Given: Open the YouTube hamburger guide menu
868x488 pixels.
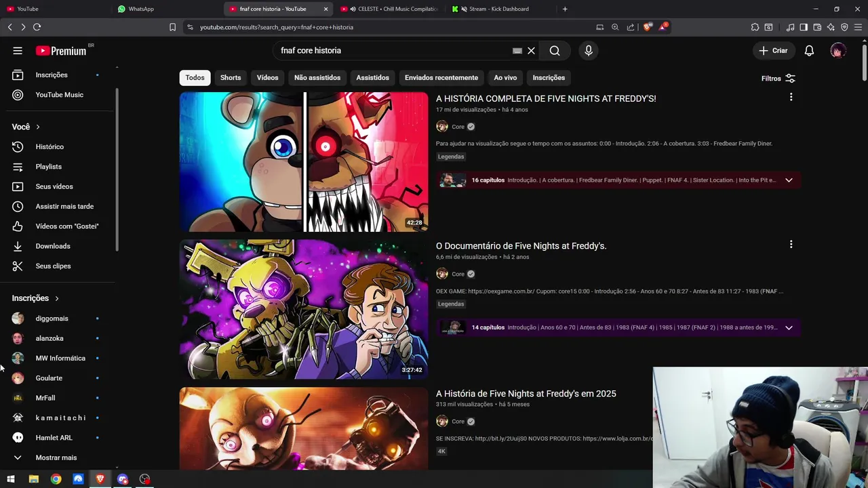Looking at the screenshot, I should coord(18,50).
